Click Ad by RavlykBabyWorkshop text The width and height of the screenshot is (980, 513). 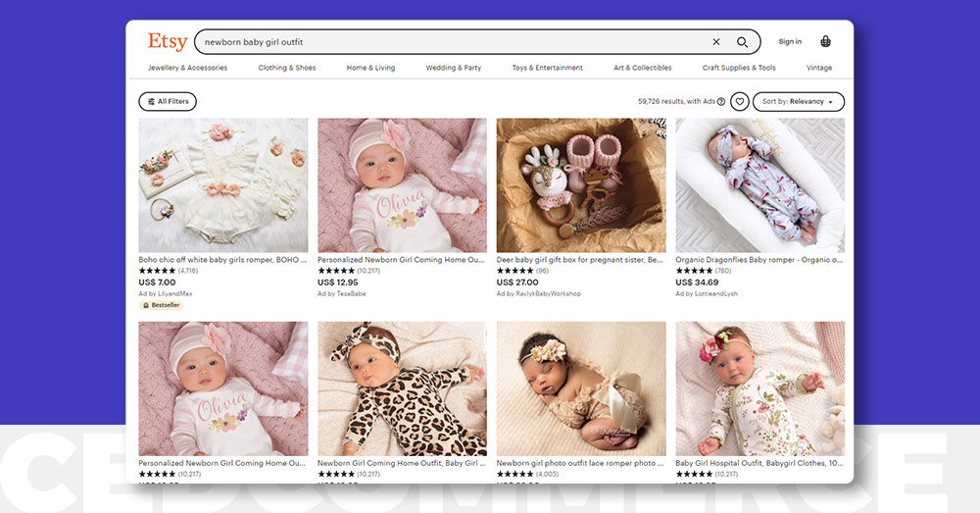pos(539,293)
